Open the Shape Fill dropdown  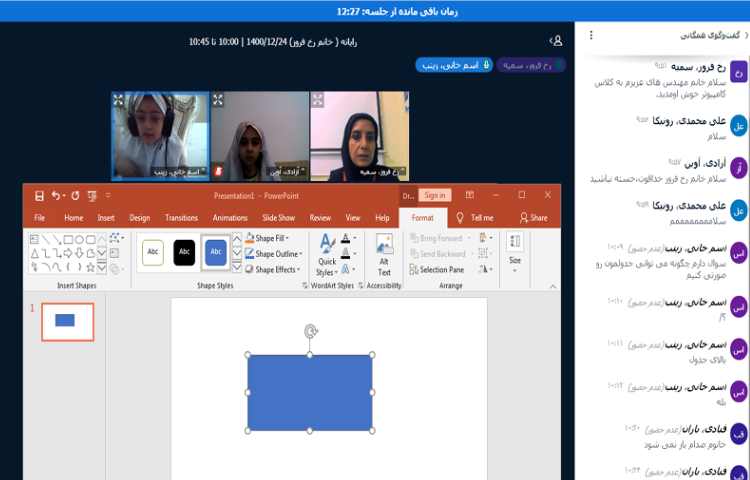(268, 238)
